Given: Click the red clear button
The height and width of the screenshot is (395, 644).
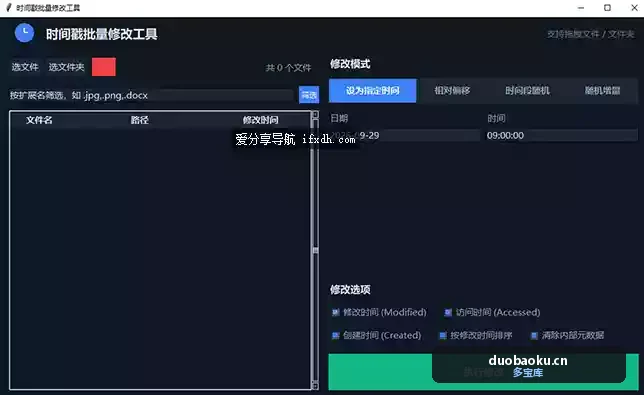Looking at the screenshot, I should [104, 67].
